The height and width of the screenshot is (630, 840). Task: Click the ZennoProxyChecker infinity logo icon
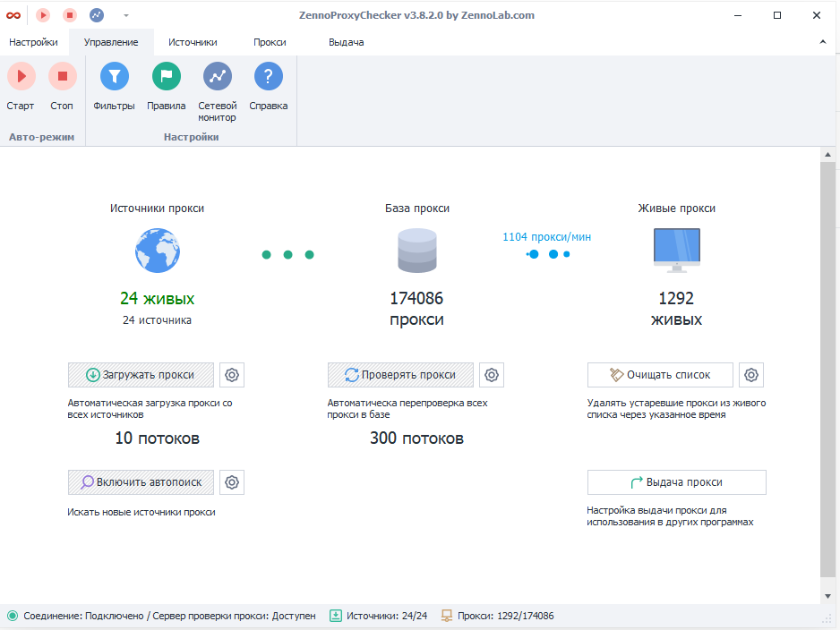point(13,15)
